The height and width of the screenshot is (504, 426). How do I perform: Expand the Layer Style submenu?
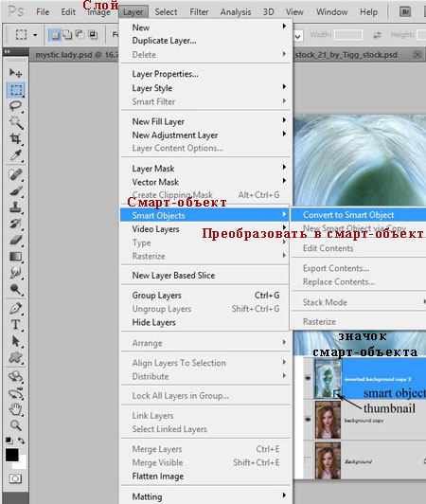coord(205,88)
